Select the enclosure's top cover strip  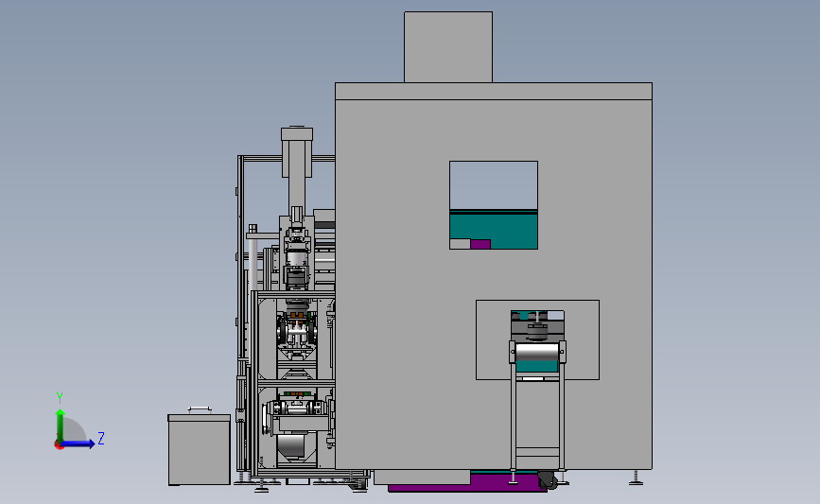(x=494, y=91)
